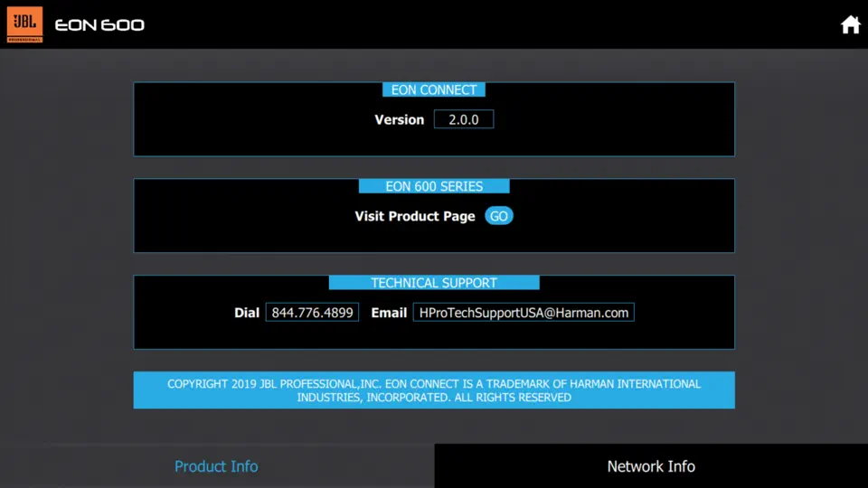Click the Dial label
The image size is (868, 488).
pyautogui.click(x=247, y=314)
